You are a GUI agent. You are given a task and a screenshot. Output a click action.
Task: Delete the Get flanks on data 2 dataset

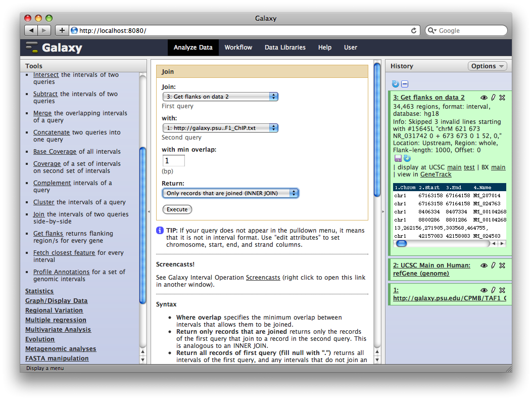(503, 98)
